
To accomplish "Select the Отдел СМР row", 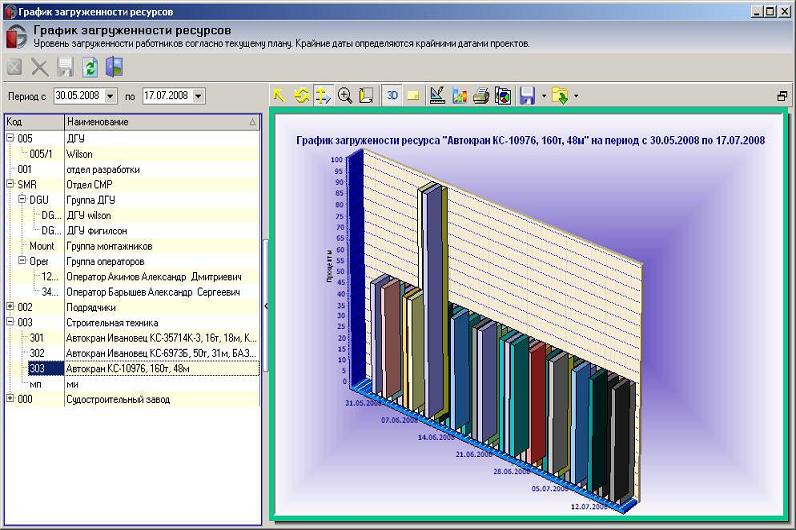I will 132,184.
